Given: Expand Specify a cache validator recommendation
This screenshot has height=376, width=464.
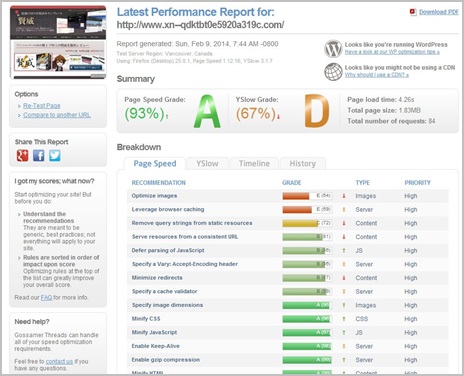Looking at the screenshot, I should click(164, 292).
